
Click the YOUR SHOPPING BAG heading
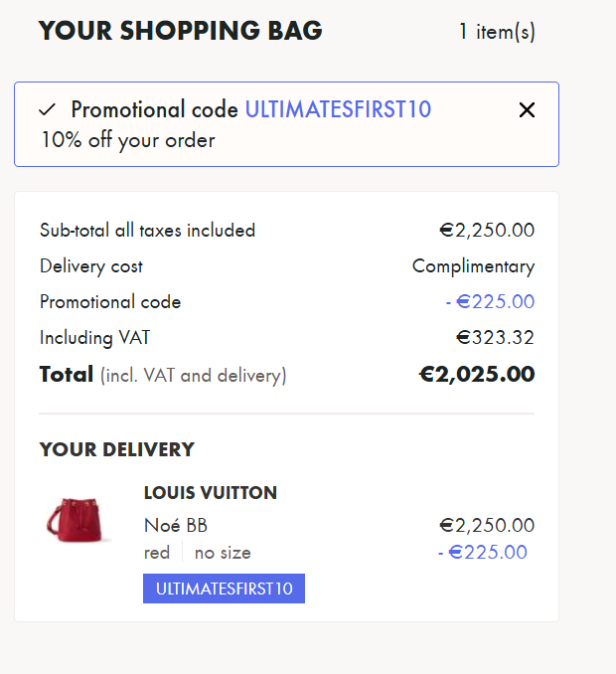tap(181, 31)
